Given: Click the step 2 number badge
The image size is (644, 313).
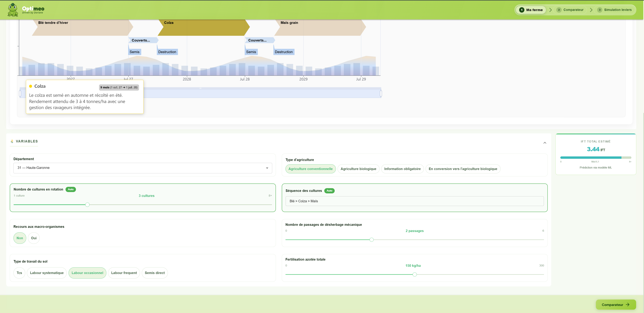Looking at the screenshot, I should point(559,10).
